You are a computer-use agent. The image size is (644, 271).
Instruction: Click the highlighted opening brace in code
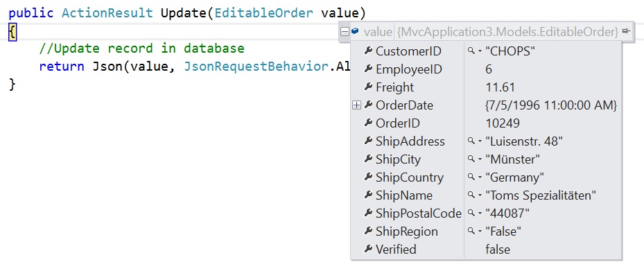click(x=12, y=32)
